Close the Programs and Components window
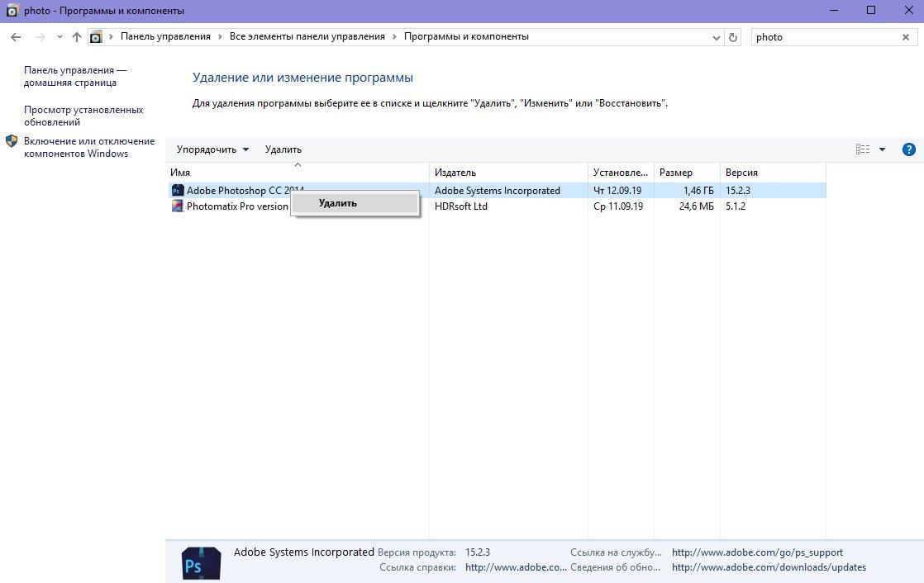This screenshot has width=924, height=583. point(908,11)
